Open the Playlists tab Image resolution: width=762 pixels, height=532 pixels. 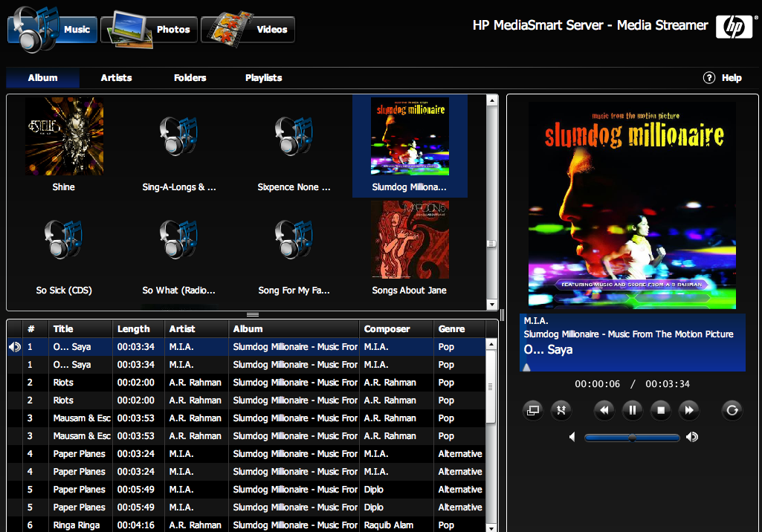[x=263, y=78]
